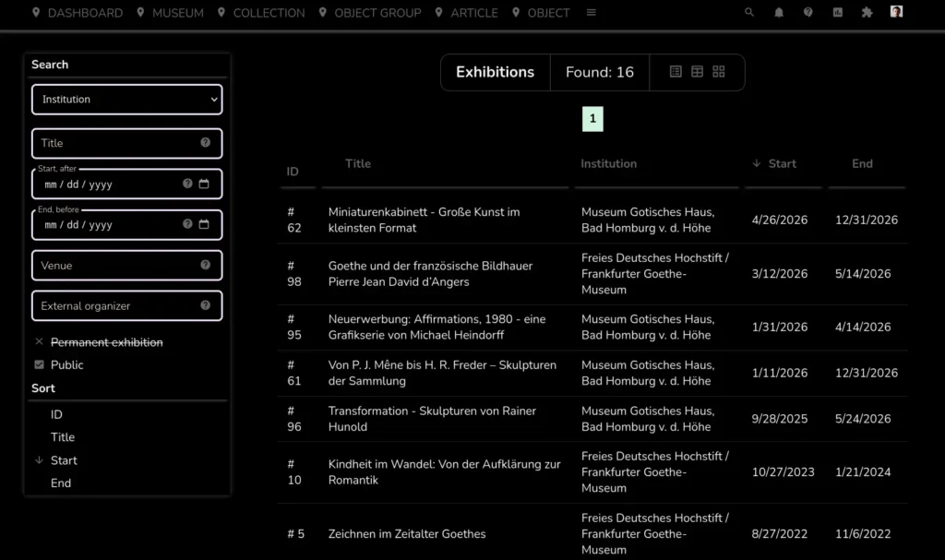Show help for the Venue field
Viewport: 945px width, 560px height.
(x=206, y=265)
